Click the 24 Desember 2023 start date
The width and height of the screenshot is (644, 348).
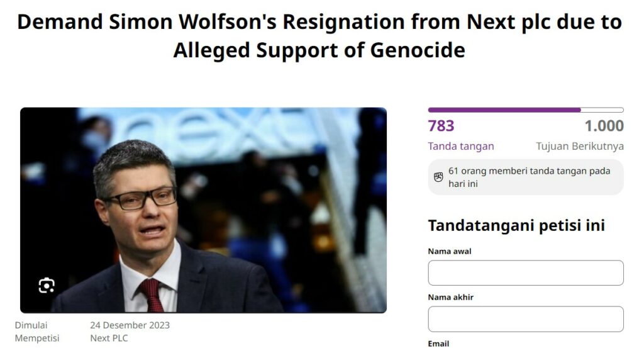coord(130,325)
